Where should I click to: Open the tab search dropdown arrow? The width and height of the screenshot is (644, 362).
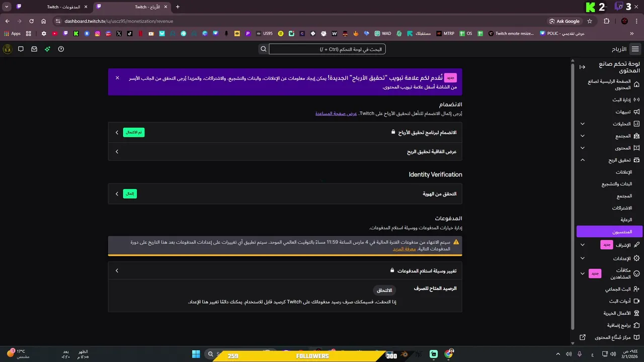pyautogui.click(x=7, y=7)
